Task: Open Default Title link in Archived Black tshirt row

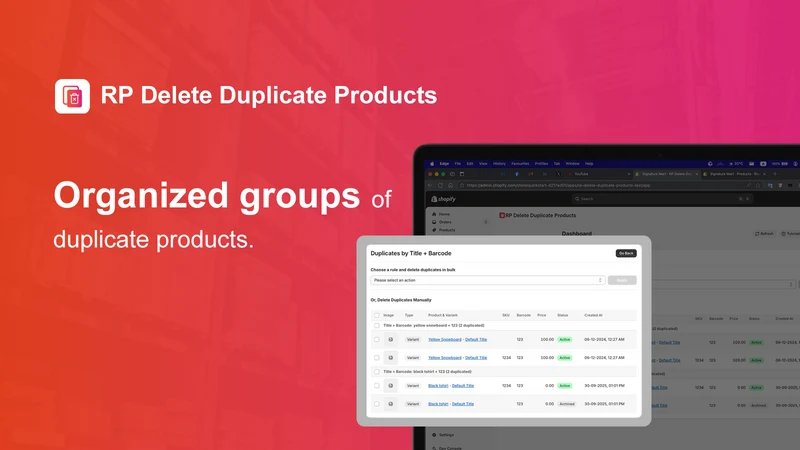Action: pyautogui.click(x=463, y=404)
